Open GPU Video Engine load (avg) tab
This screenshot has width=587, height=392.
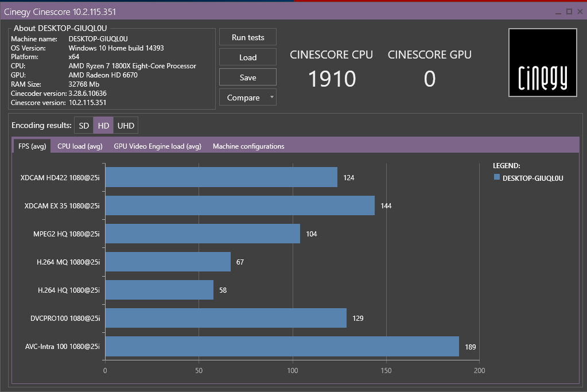[157, 146]
